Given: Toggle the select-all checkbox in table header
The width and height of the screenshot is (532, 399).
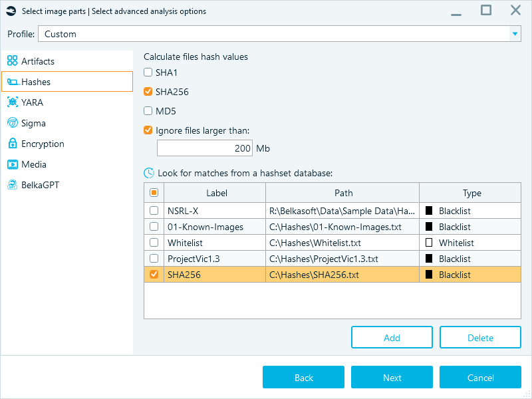Looking at the screenshot, I should 154,192.
